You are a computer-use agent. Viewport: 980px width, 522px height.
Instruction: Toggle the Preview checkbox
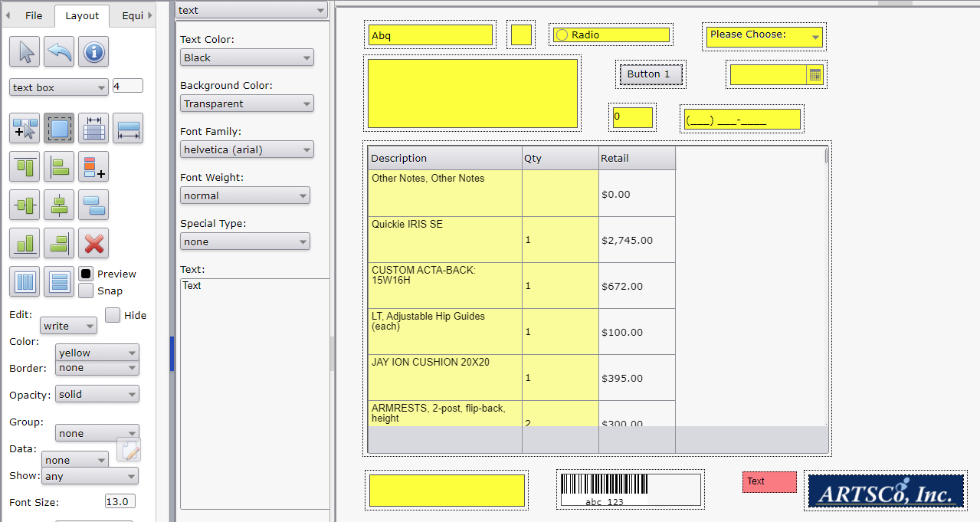[x=86, y=274]
